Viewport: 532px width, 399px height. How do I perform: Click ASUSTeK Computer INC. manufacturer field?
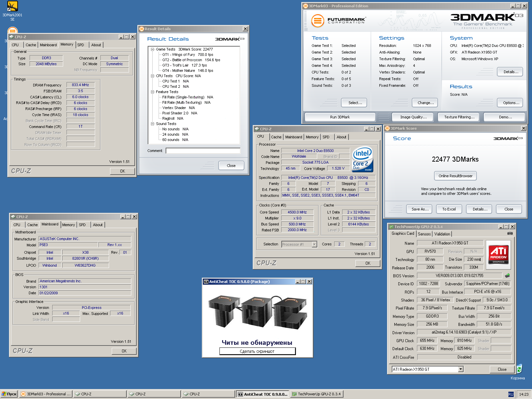[x=85, y=239]
